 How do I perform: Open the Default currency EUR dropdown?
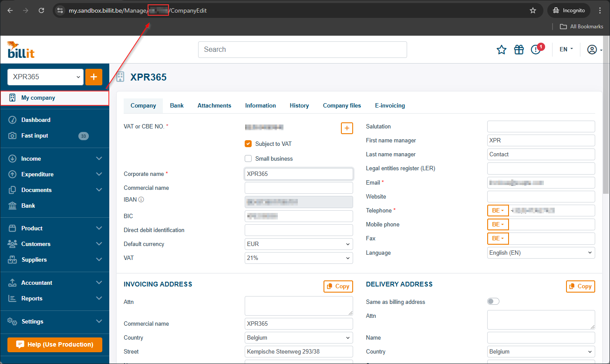(x=299, y=244)
